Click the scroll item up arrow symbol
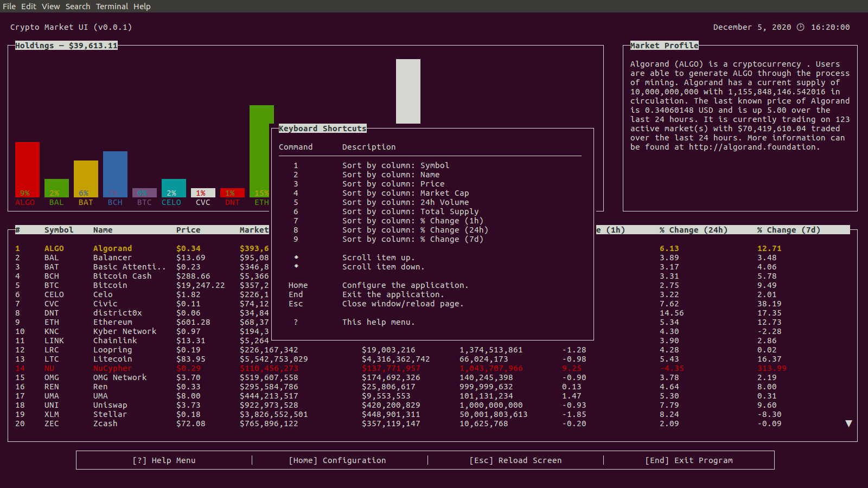Viewport: 868px width, 488px height. [x=296, y=257]
